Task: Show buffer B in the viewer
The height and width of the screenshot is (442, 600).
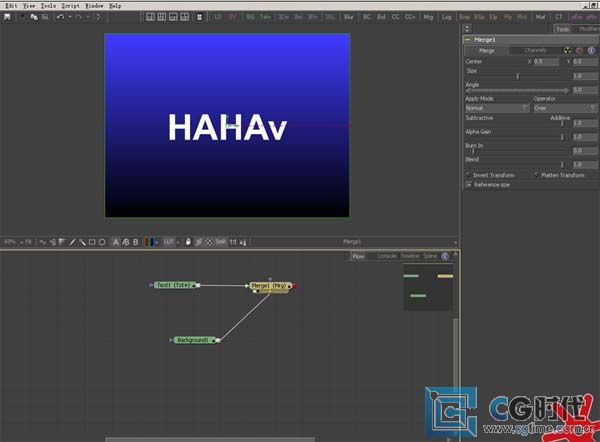Action: click(x=135, y=242)
